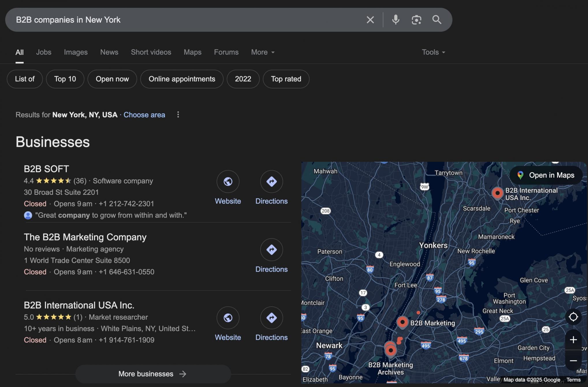This screenshot has height=387, width=588.
Task: Apply the Online appointments filter chip
Action: tap(182, 79)
